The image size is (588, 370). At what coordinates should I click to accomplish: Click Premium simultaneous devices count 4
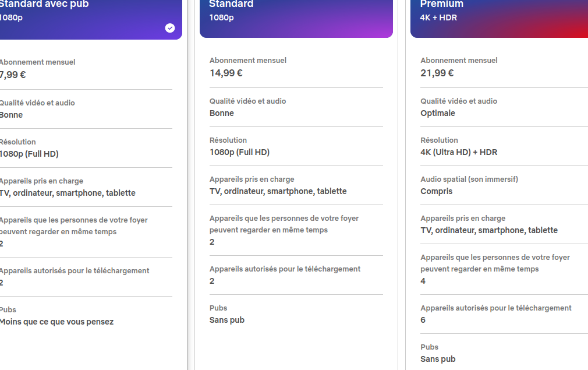point(423,281)
